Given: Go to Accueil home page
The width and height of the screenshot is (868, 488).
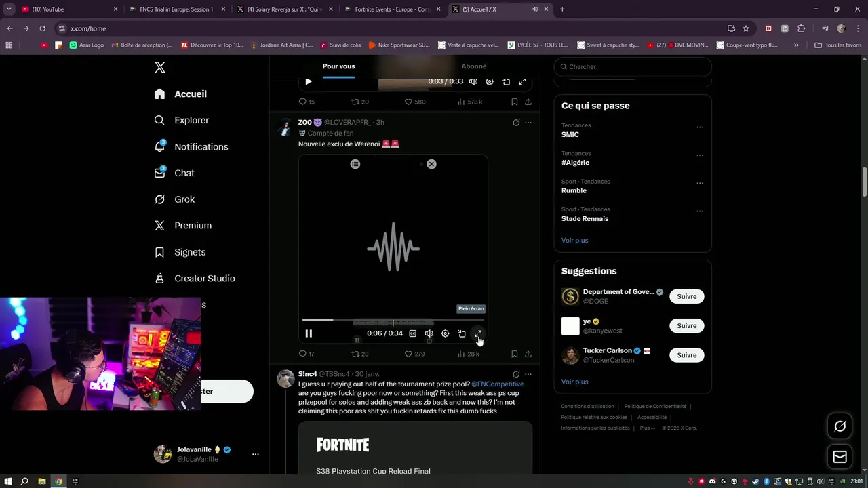Looking at the screenshot, I should point(180,94).
